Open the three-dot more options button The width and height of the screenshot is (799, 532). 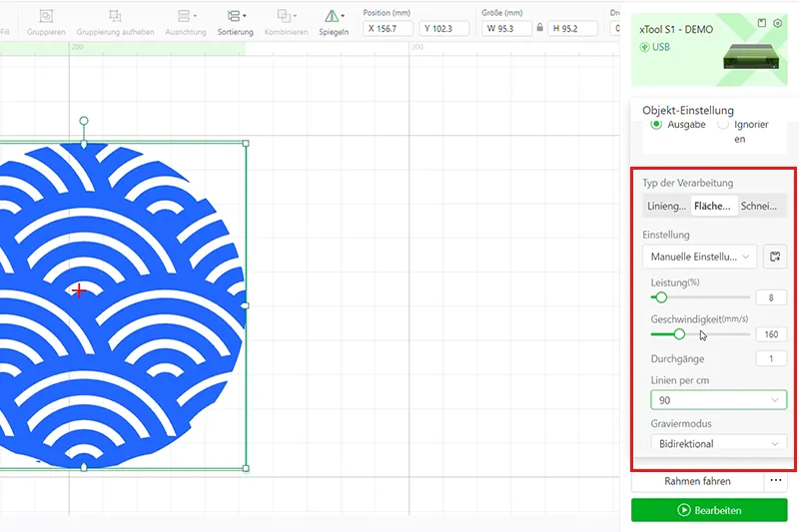(776, 480)
